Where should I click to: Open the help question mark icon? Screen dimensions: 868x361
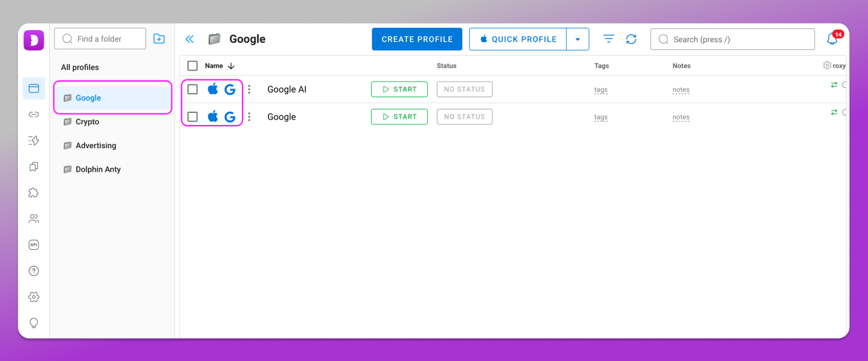[34, 271]
